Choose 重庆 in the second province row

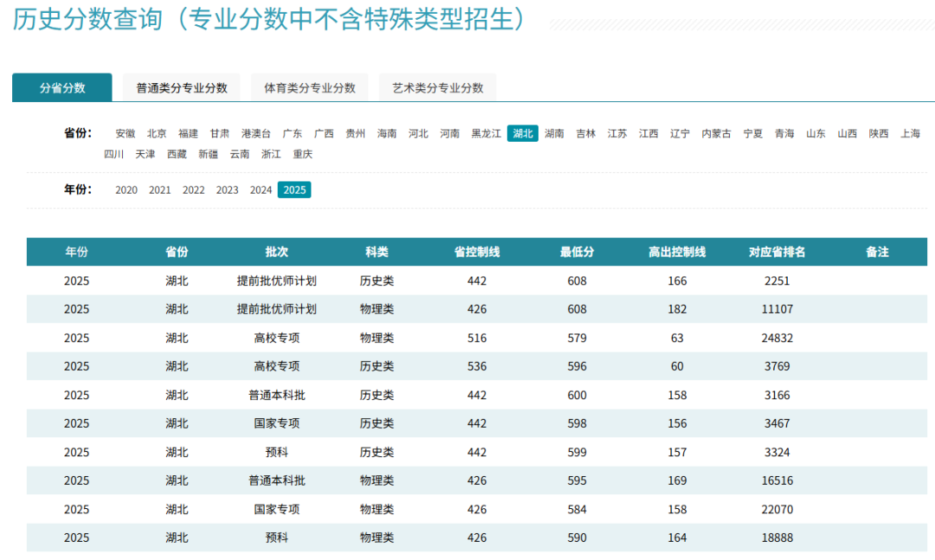pos(302,154)
